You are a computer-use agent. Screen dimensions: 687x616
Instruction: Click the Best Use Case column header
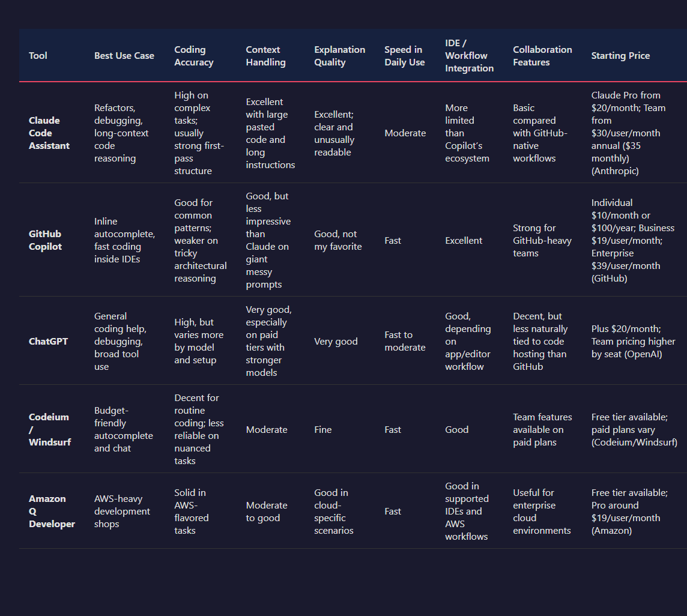point(124,55)
